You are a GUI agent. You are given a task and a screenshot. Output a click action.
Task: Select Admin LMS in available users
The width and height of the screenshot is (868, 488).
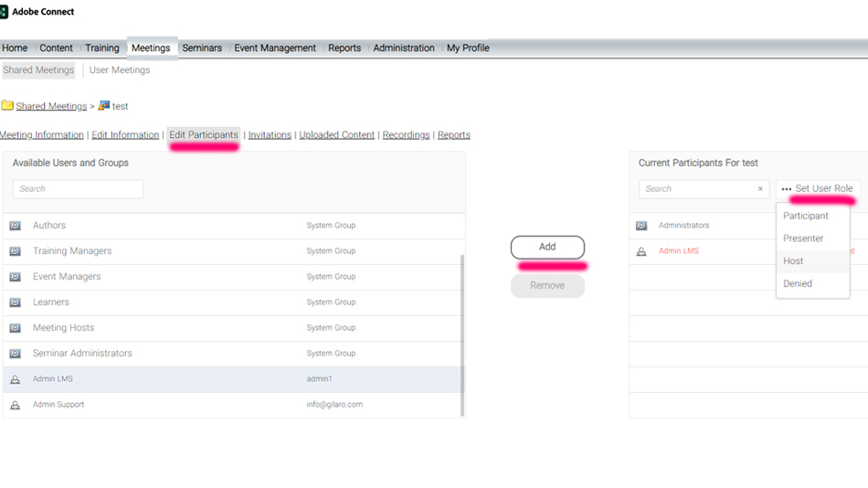(231, 379)
